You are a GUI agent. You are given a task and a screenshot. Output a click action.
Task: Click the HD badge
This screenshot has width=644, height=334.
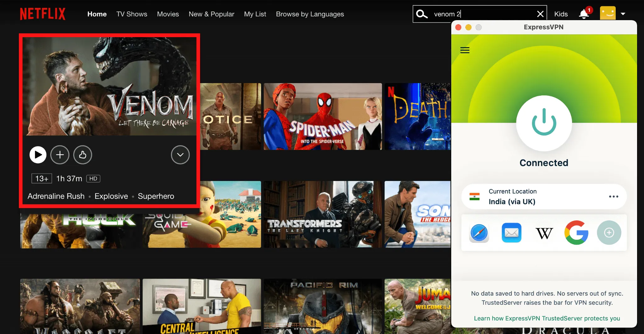93,178
